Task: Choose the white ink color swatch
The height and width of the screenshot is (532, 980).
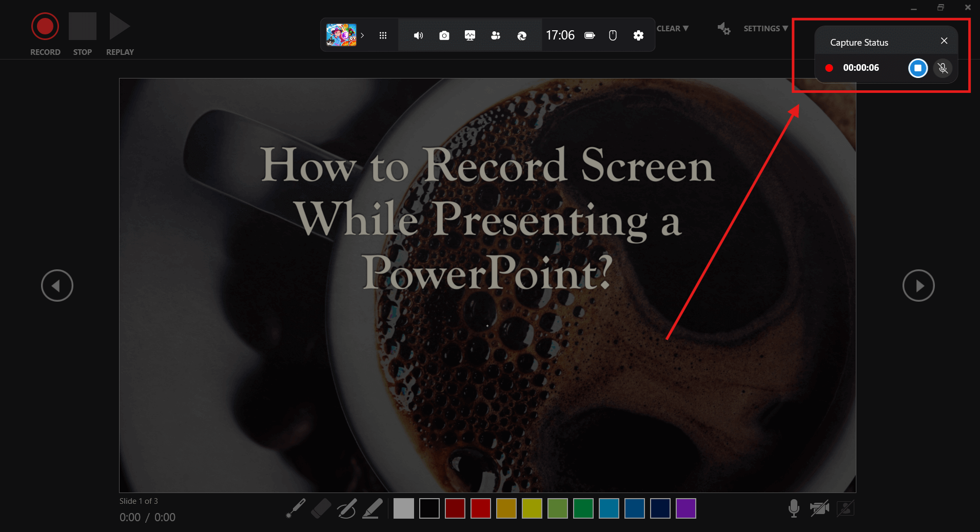Action: [404, 508]
